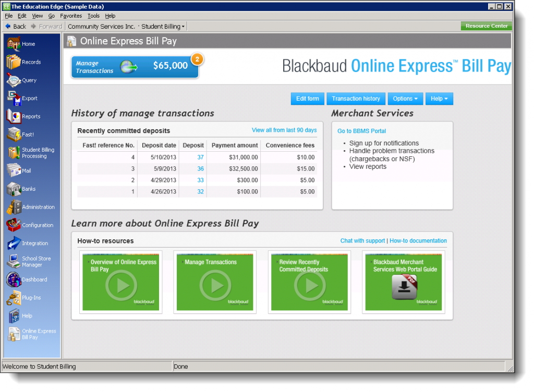Open the Tools menu
534x392 pixels.
click(x=93, y=16)
